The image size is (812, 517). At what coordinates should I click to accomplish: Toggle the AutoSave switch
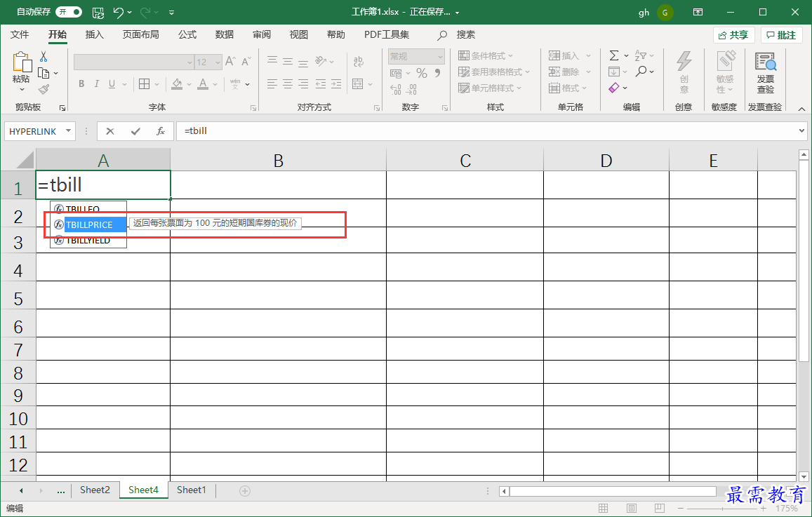[69, 11]
